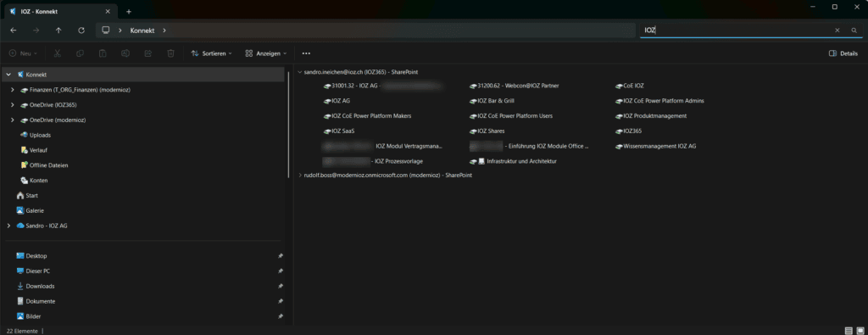Click the Share icon

tap(147, 53)
